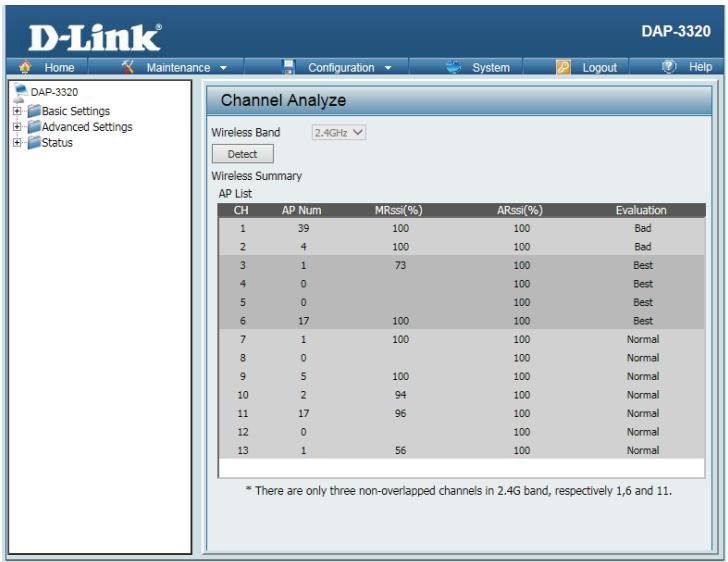The image size is (728, 562).
Task: Click the AP Num column header
Action: click(x=301, y=210)
